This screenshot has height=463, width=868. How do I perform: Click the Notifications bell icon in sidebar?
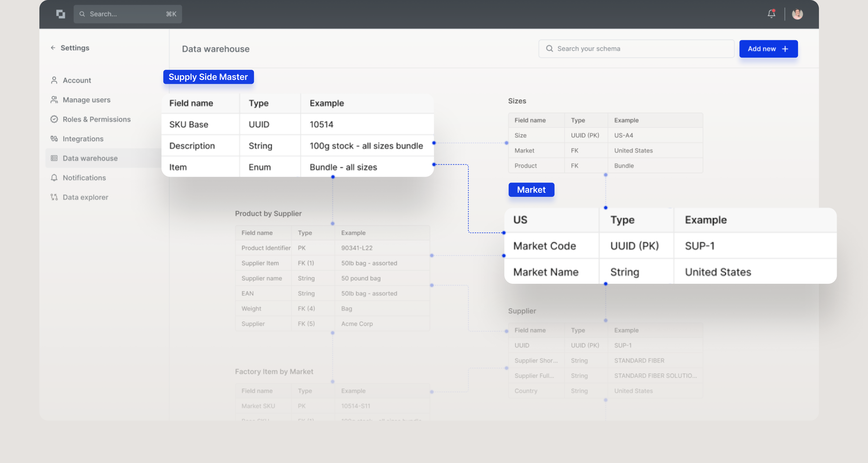coord(54,178)
